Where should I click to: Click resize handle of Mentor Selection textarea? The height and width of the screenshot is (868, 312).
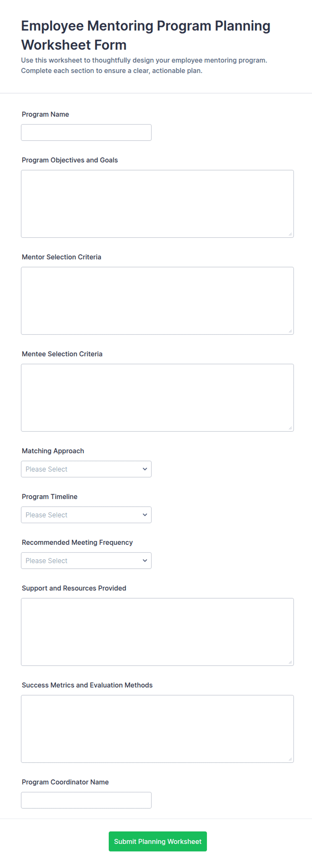pyautogui.click(x=291, y=331)
